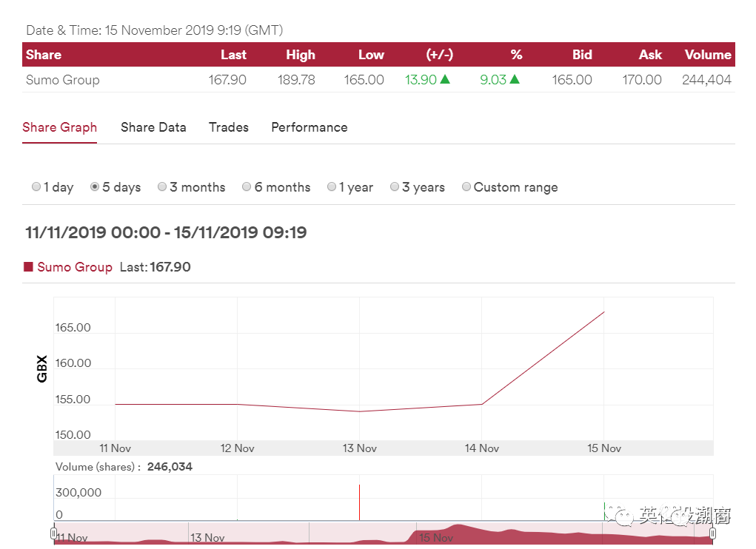Select the 1 day radio button
Viewport: 756px width, 549px height.
36,186
